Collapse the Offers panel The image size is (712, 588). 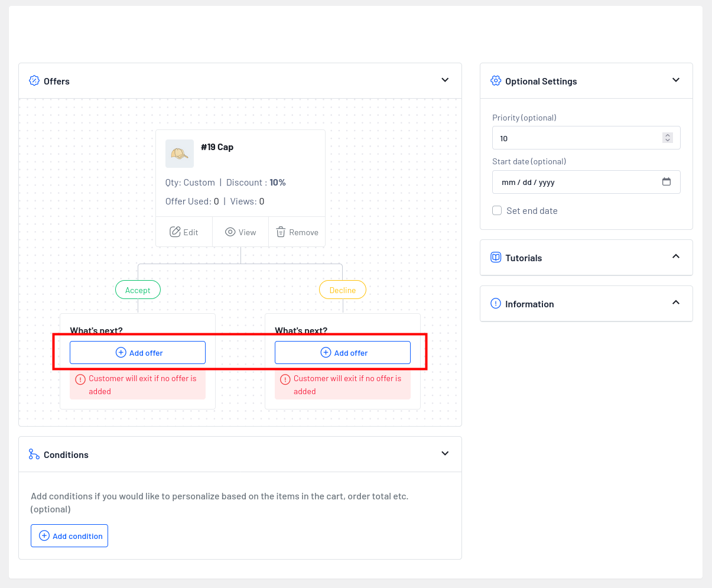click(445, 80)
